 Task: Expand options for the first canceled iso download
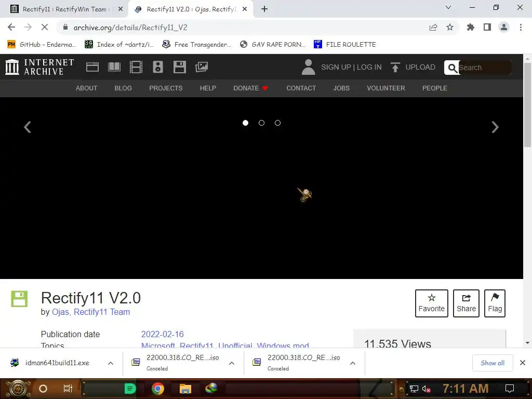click(232, 363)
